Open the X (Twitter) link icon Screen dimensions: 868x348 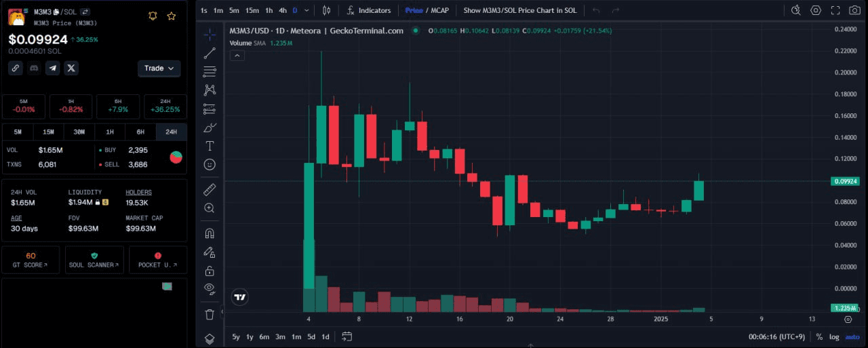pyautogui.click(x=71, y=68)
